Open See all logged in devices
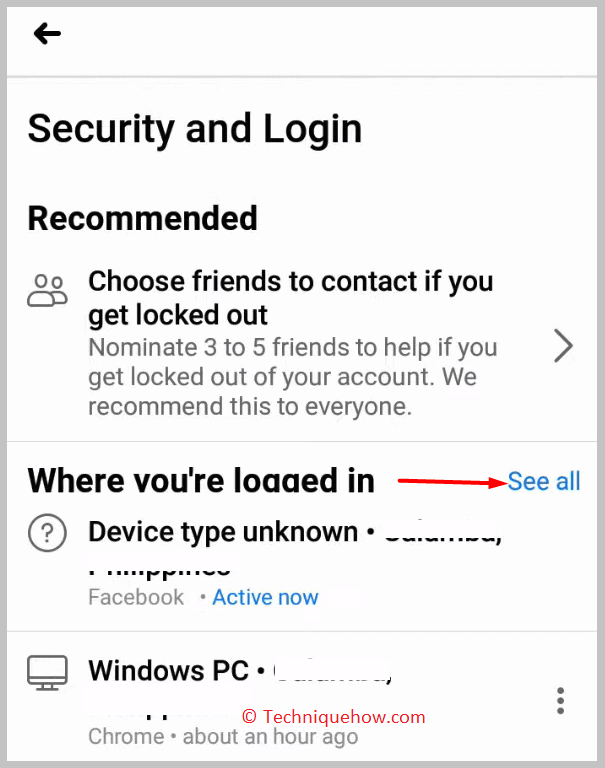Image resolution: width=605 pixels, height=768 pixels. coord(544,481)
